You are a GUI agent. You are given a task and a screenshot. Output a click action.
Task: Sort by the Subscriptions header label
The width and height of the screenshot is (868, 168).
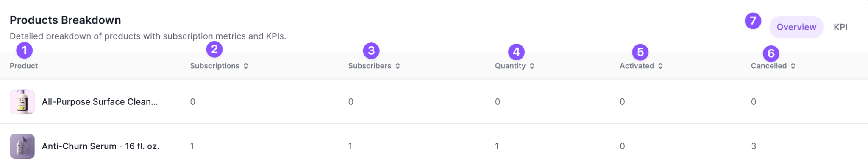point(215,66)
